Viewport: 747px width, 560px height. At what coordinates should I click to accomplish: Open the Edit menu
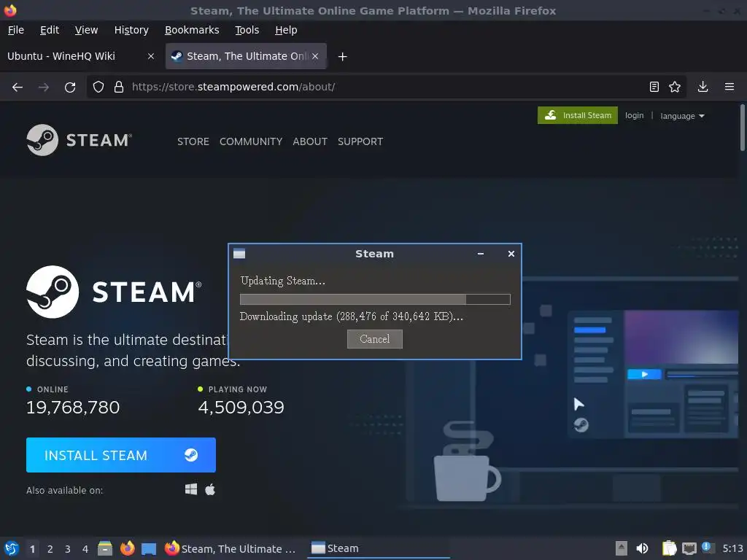(50, 30)
